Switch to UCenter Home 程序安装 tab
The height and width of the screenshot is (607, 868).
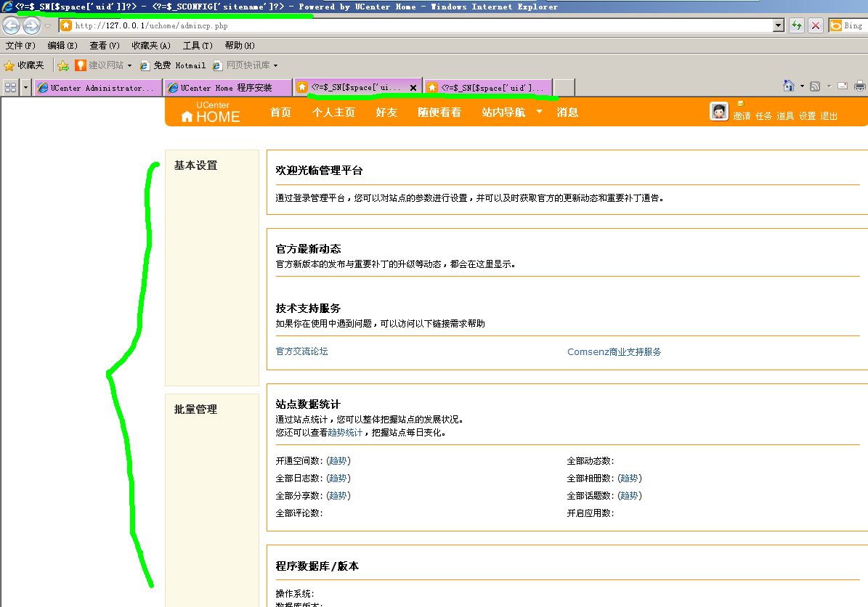click(227, 87)
